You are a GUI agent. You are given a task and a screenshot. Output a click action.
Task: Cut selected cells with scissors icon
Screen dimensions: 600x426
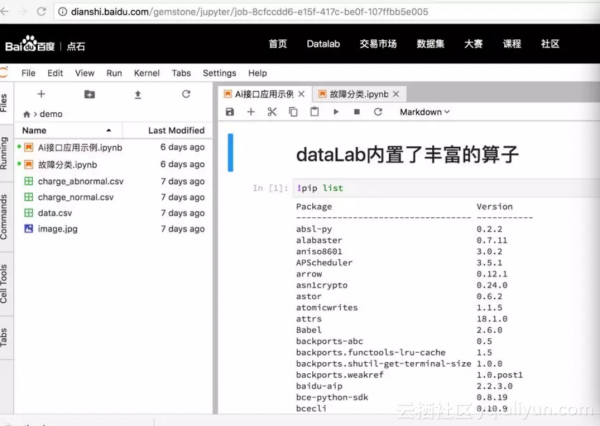pyautogui.click(x=272, y=112)
